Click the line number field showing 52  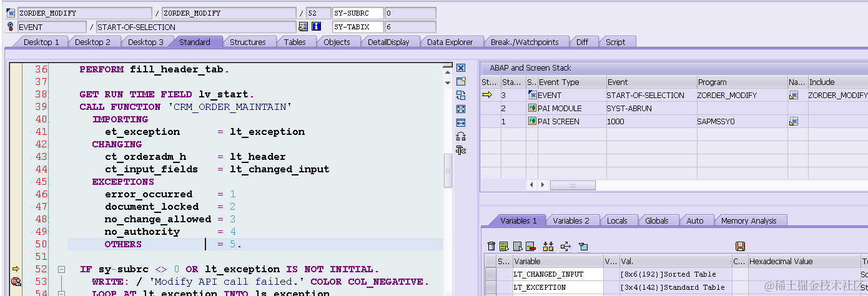click(318, 13)
